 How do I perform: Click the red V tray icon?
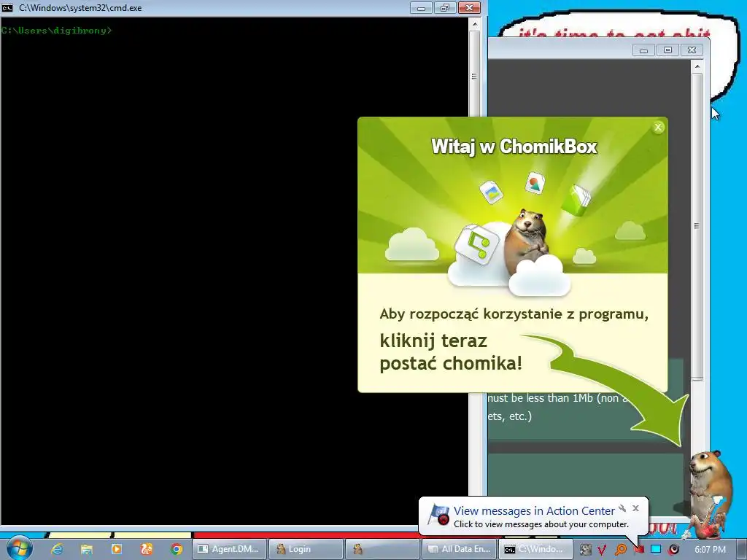point(602,550)
